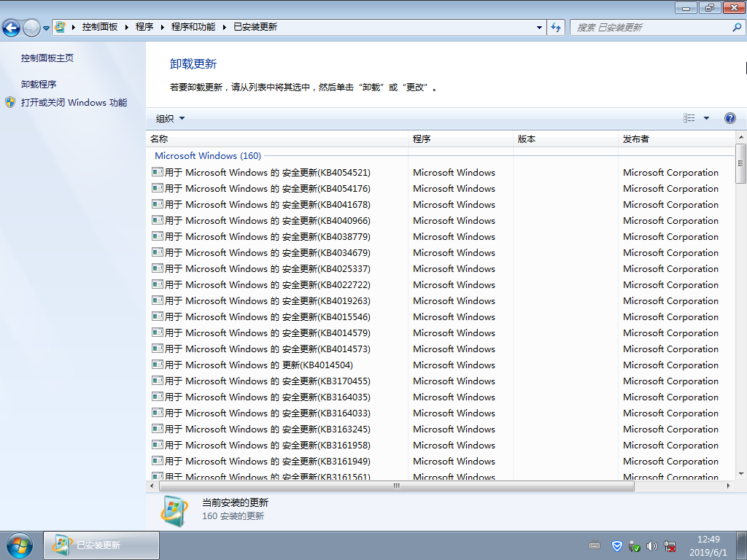Click the search magnifier icon
This screenshot has width=747, height=560.
pyautogui.click(x=737, y=28)
